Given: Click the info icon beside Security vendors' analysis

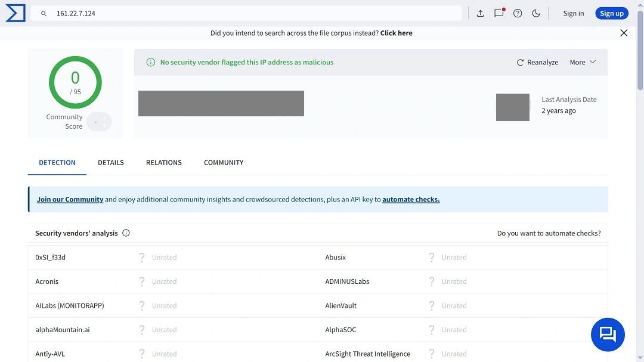Looking at the screenshot, I should (x=126, y=233).
